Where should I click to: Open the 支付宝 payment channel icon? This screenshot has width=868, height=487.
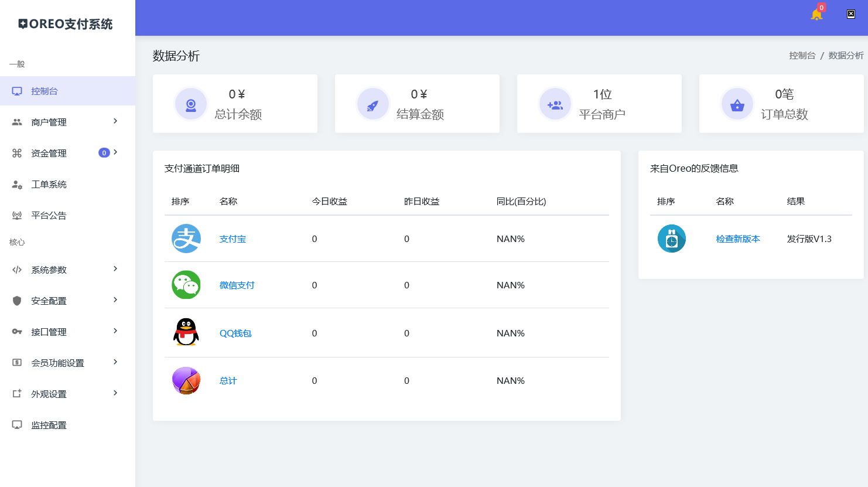coord(186,239)
